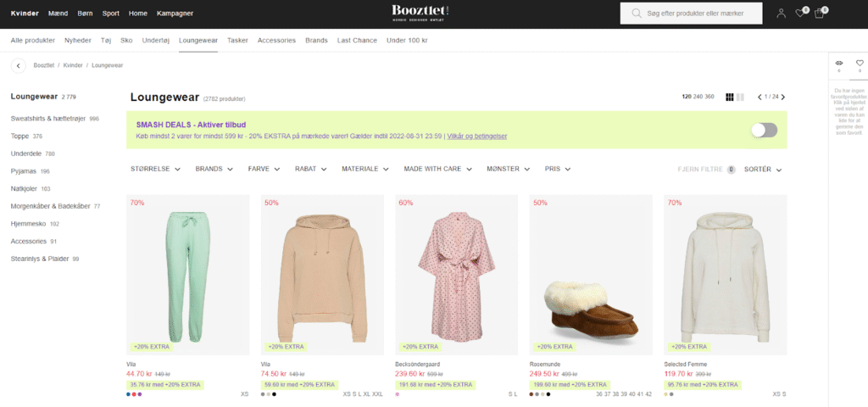Open the favorites heart in header
The width and height of the screenshot is (868, 407).
(x=800, y=14)
